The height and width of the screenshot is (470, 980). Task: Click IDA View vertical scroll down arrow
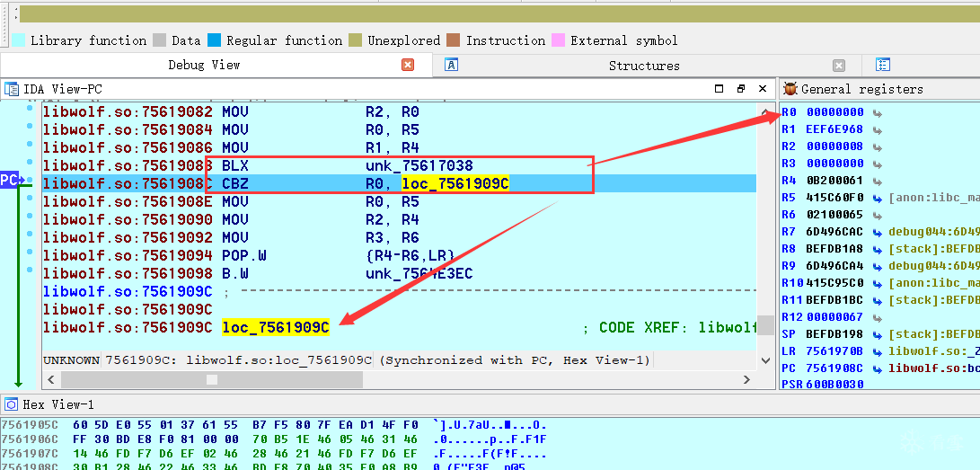[x=765, y=360]
